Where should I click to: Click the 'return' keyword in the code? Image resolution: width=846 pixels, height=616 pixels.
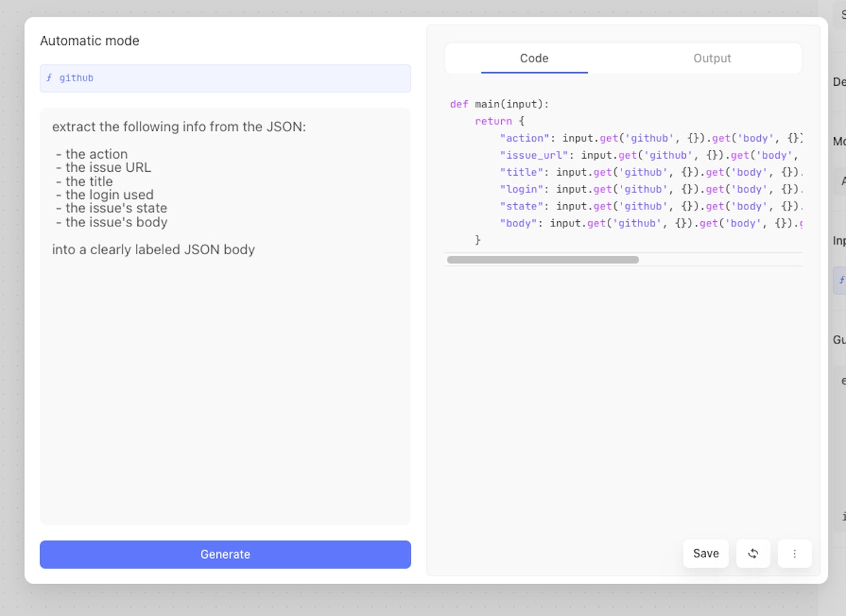coord(493,122)
